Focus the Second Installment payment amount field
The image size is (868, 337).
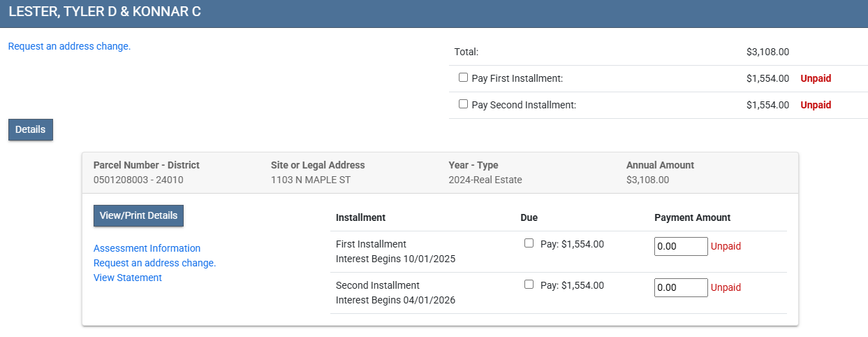point(680,287)
